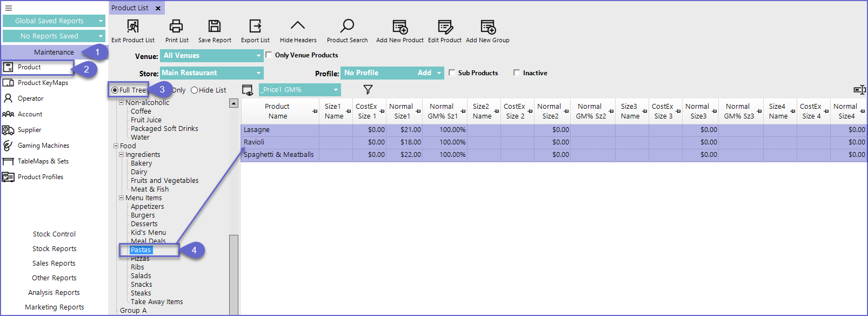Open the Stock Control menu
The width and height of the screenshot is (868, 316).
point(54,234)
